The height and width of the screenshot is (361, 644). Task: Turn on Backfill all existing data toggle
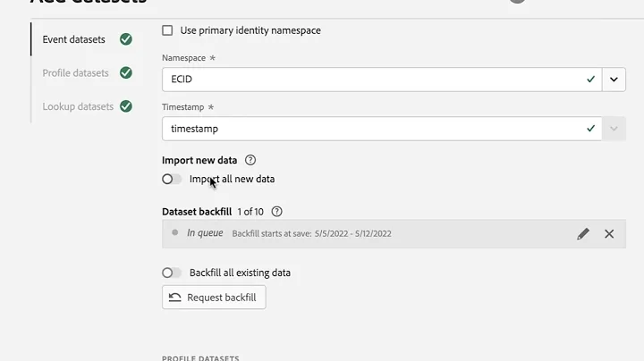tap(172, 273)
